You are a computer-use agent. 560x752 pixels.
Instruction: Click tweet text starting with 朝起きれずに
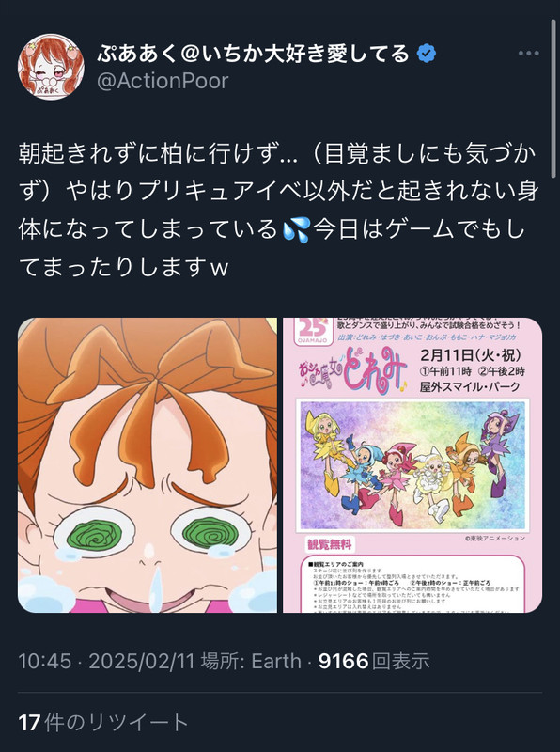[278, 211]
